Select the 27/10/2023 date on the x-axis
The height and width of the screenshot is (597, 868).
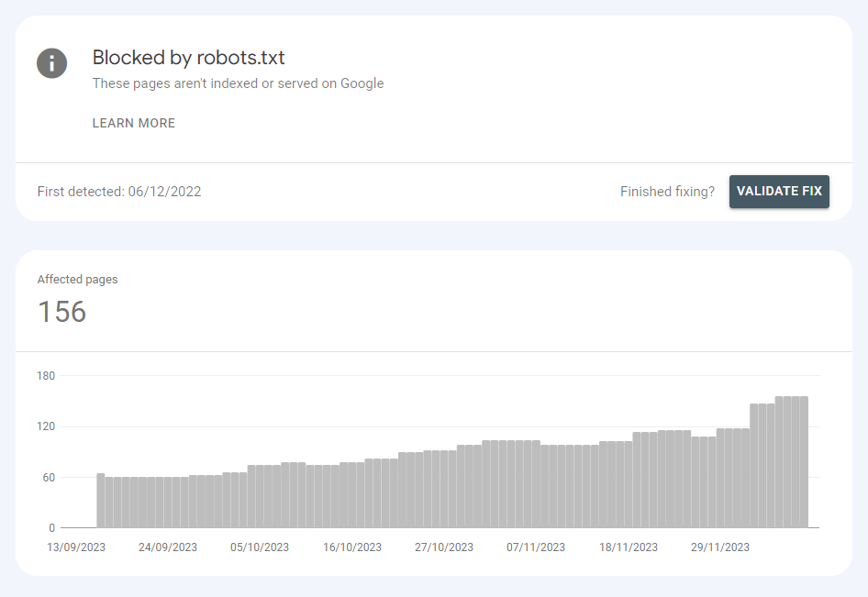pos(444,546)
